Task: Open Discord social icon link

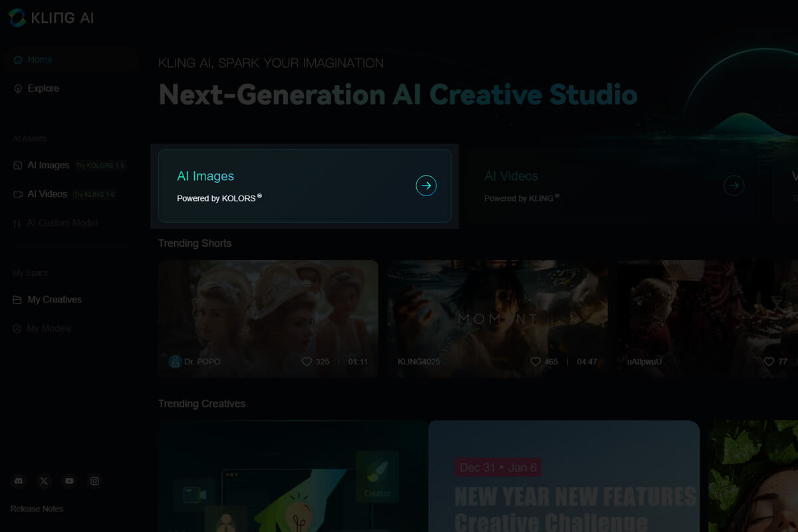Action: (19, 481)
